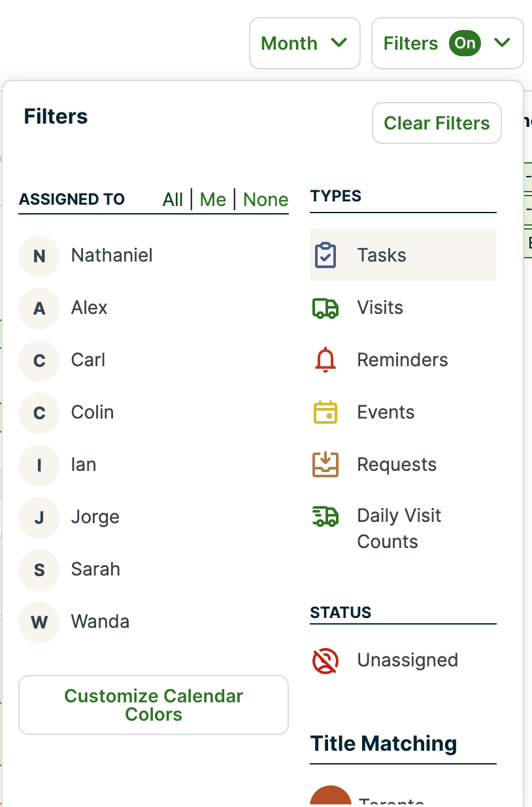Toggle Sarah in the assigned filter
The width and height of the screenshot is (532, 807).
click(95, 569)
